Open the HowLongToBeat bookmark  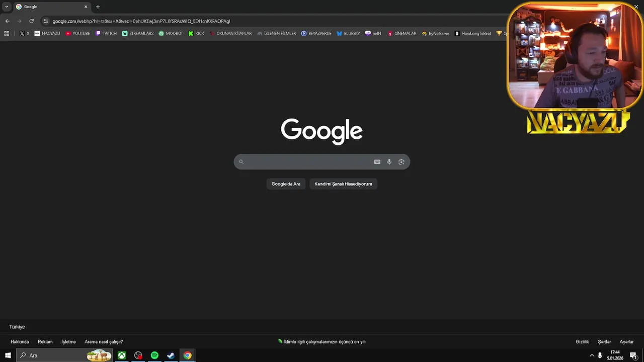point(472,33)
